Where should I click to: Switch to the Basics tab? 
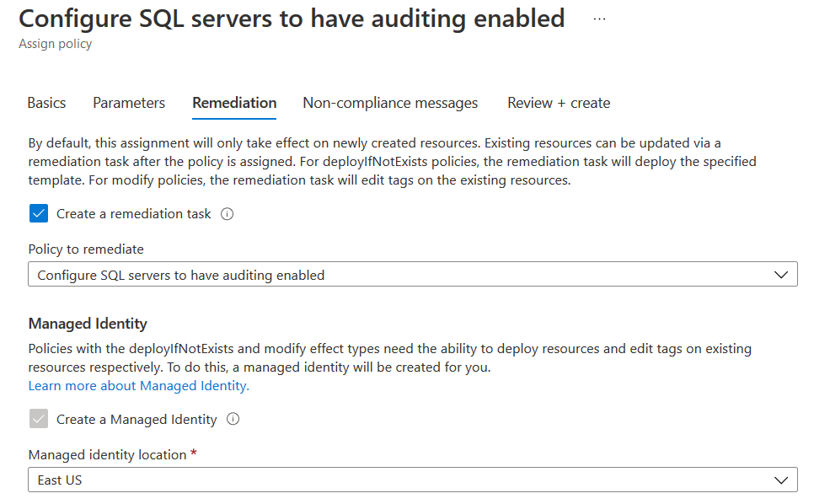(x=46, y=103)
